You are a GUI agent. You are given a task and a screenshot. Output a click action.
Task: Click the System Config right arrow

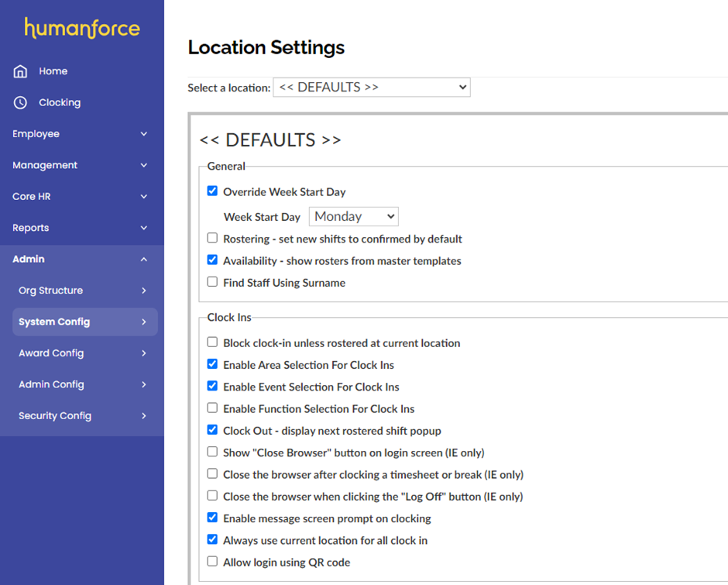pyautogui.click(x=144, y=322)
